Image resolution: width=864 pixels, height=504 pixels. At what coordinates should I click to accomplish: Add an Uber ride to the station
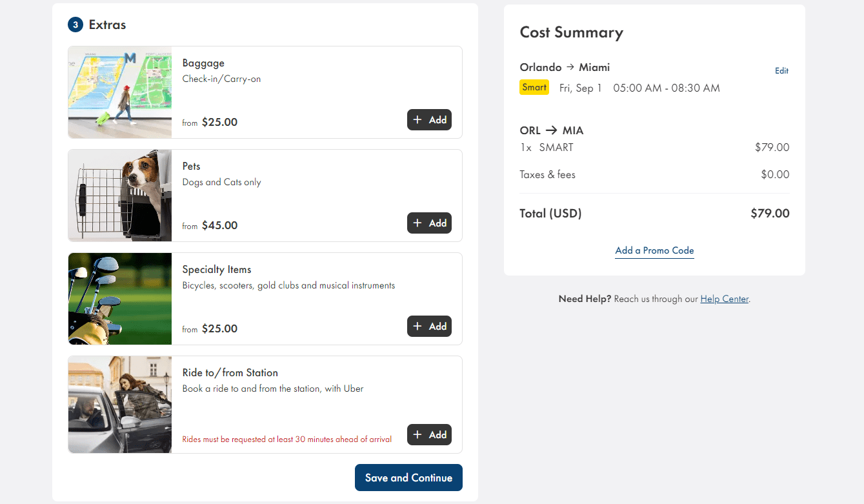click(x=429, y=434)
